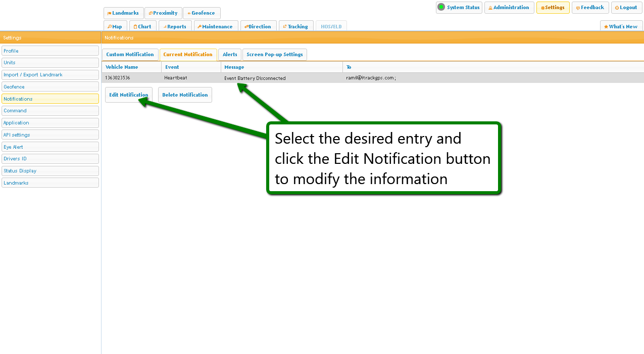Open the Tracking section
Viewport: 644px width, 354px height.
coord(295,26)
